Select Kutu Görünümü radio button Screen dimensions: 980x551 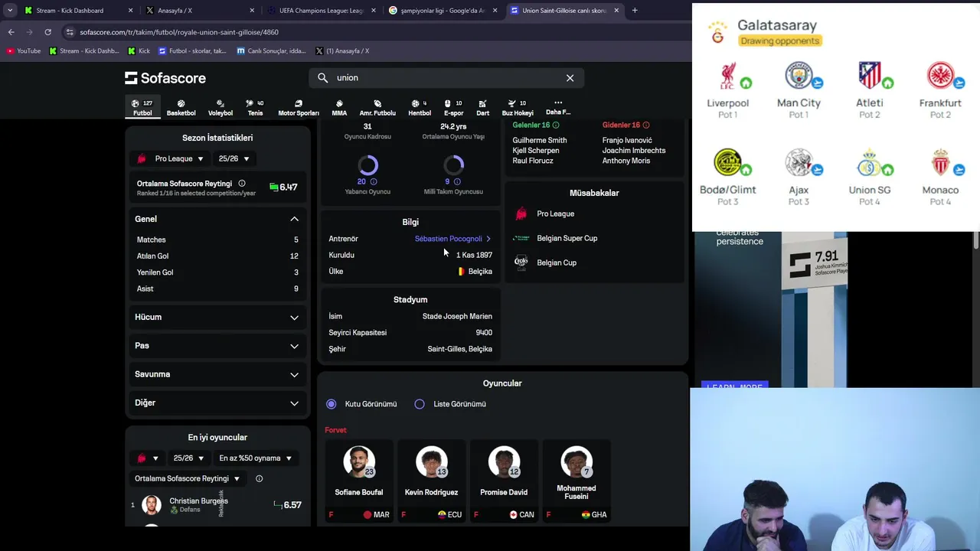[x=331, y=404]
